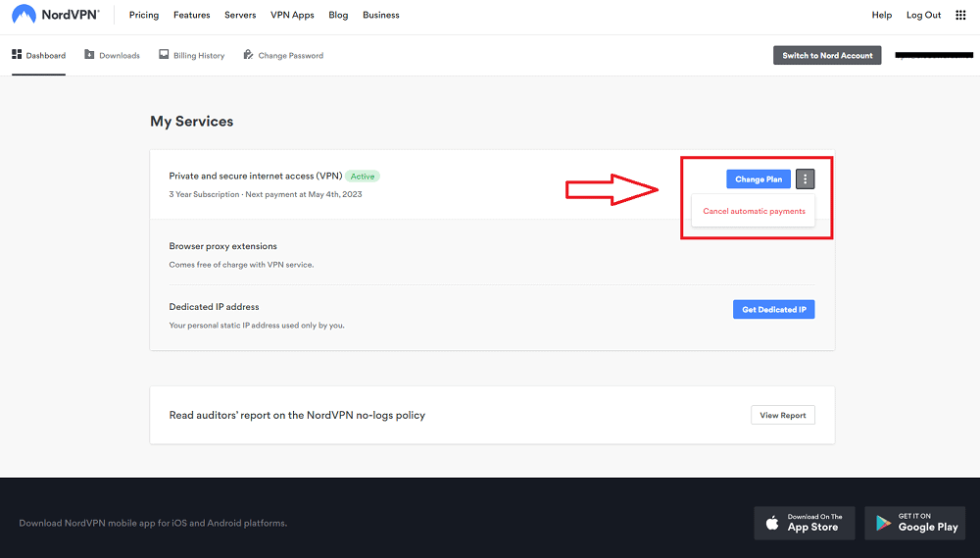Open the apps grid icon
980x558 pixels.
click(x=960, y=15)
